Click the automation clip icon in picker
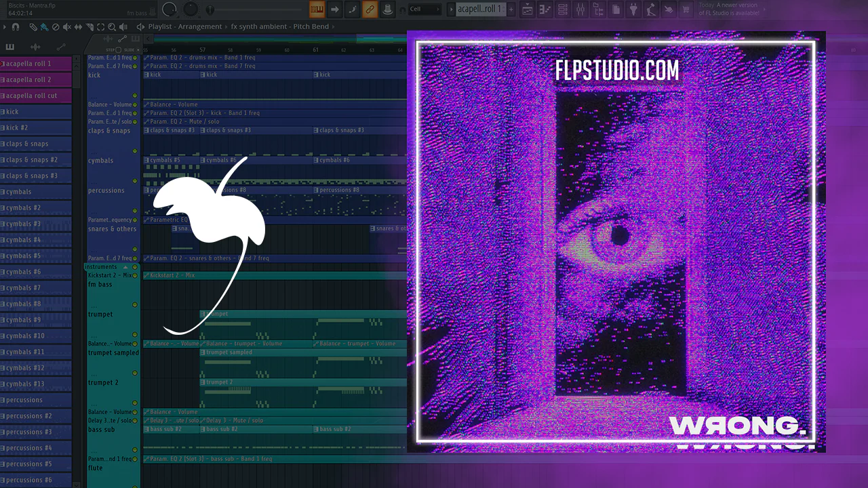The image size is (868, 488). [61, 47]
